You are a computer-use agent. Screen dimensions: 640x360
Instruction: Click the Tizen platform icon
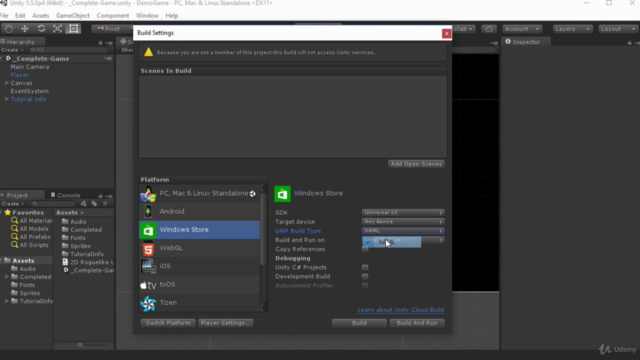pyautogui.click(x=148, y=303)
